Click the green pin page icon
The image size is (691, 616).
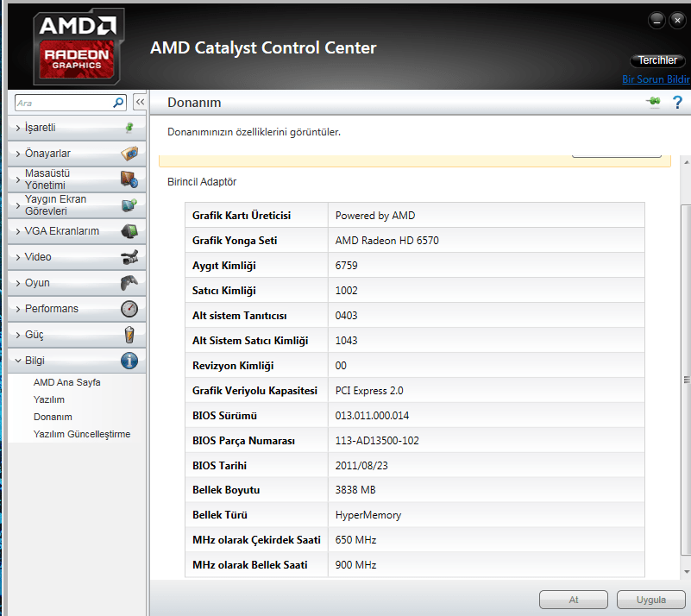pos(654,102)
